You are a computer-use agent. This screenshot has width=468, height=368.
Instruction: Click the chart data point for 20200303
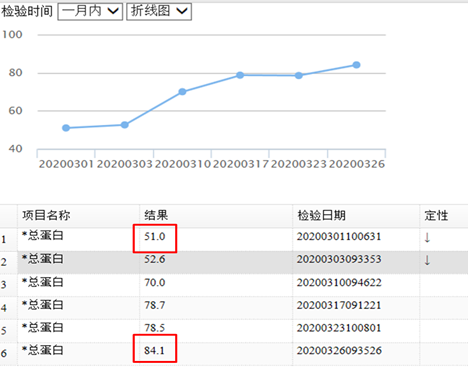click(124, 125)
